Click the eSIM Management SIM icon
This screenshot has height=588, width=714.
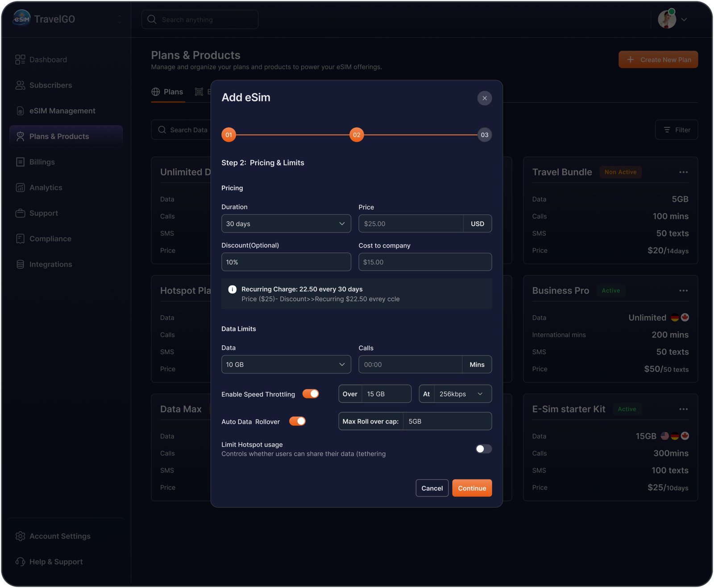pos(20,111)
